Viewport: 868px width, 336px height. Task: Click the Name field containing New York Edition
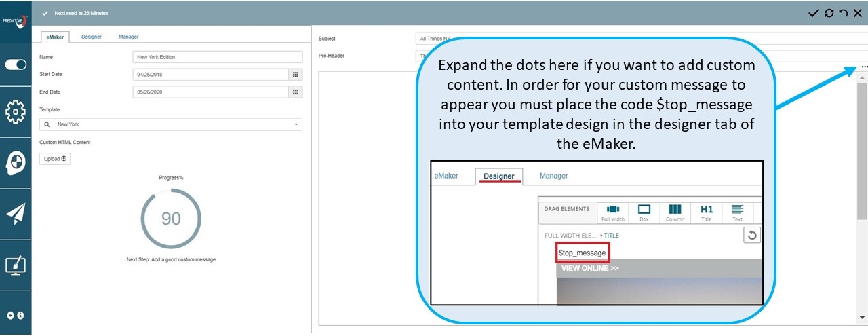pyautogui.click(x=217, y=57)
